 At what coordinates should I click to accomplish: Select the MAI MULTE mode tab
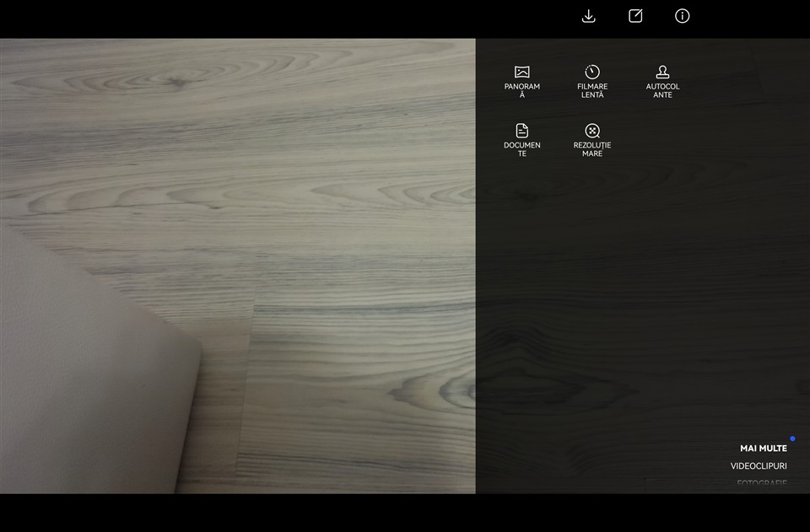click(763, 449)
